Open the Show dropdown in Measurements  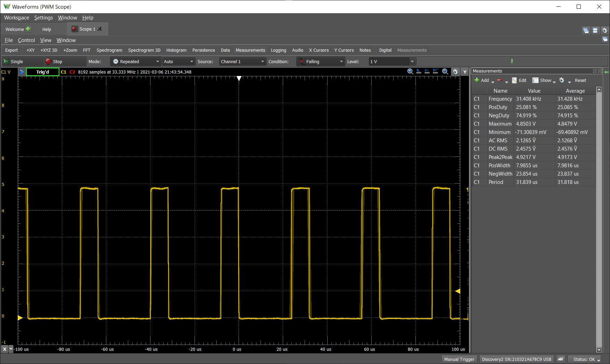543,80
